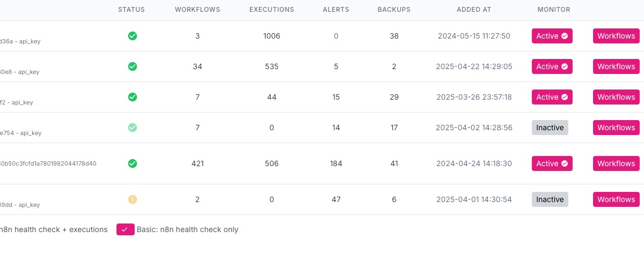Sort by Added At column header
Image resolution: width=644 pixels, height=268 pixels.
point(474,10)
